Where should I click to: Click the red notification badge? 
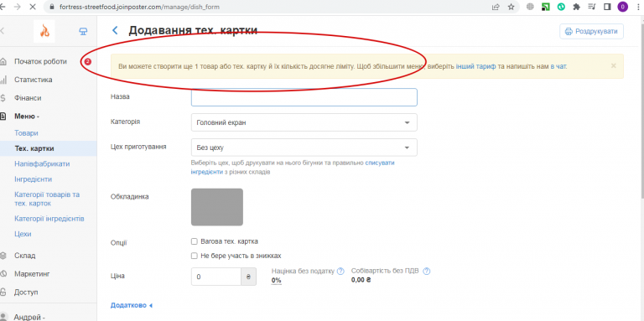pyautogui.click(x=87, y=61)
